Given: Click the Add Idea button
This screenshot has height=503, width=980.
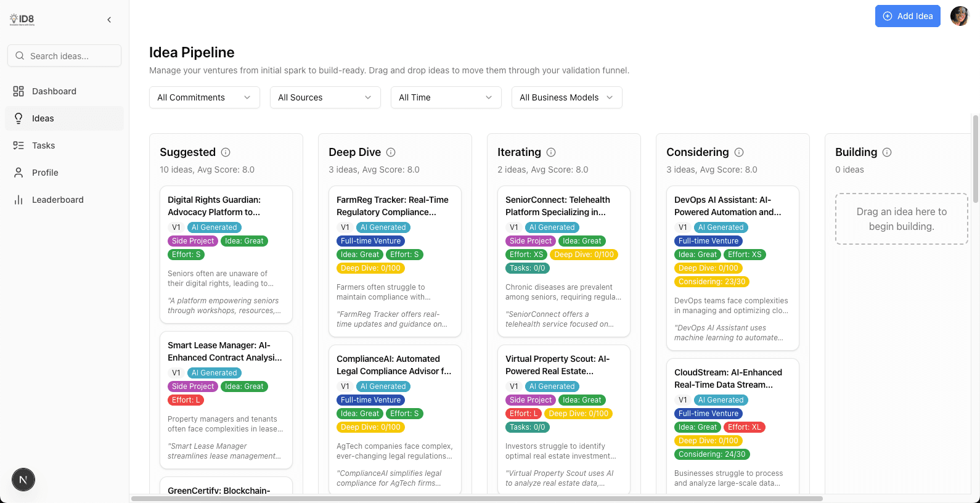Looking at the screenshot, I should pyautogui.click(x=907, y=16).
